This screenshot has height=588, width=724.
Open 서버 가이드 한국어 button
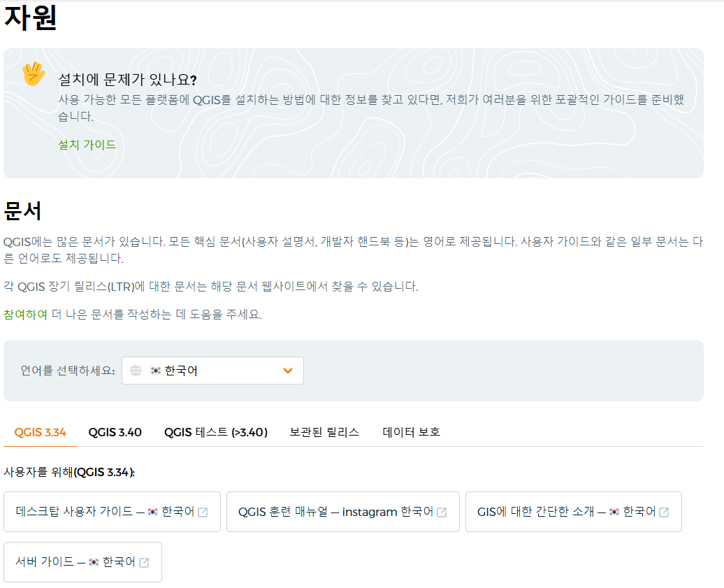pos(82,562)
